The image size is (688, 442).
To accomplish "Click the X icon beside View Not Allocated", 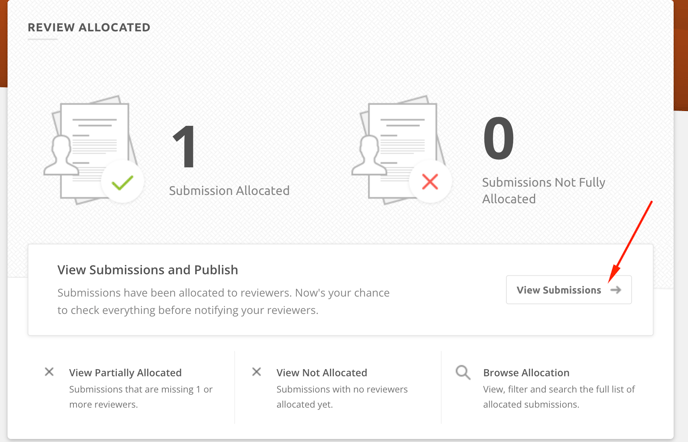I will [256, 372].
